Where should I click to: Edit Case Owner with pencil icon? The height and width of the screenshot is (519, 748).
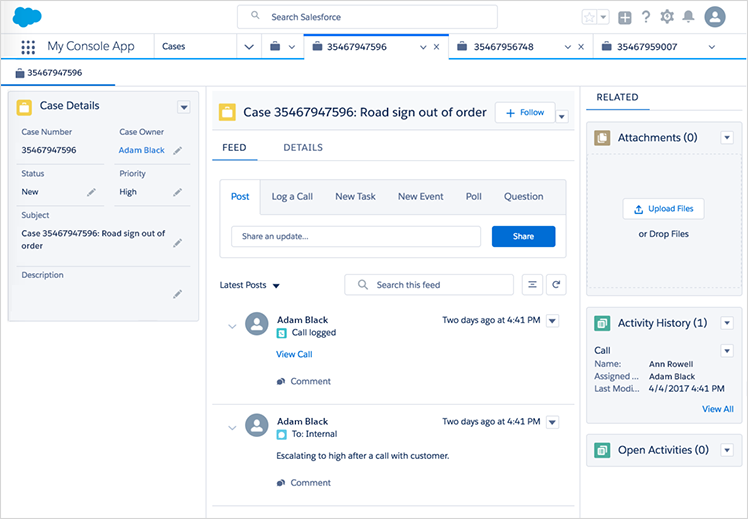(177, 150)
